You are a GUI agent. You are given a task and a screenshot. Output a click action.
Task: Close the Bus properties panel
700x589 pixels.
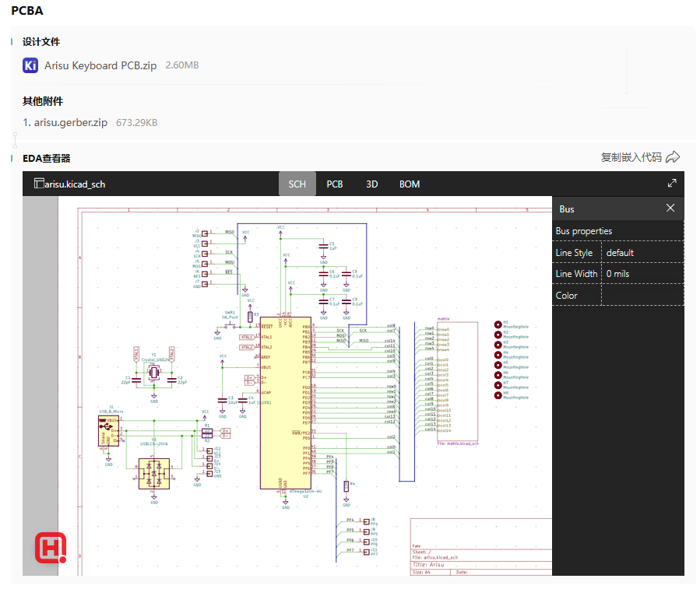(x=670, y=209)
